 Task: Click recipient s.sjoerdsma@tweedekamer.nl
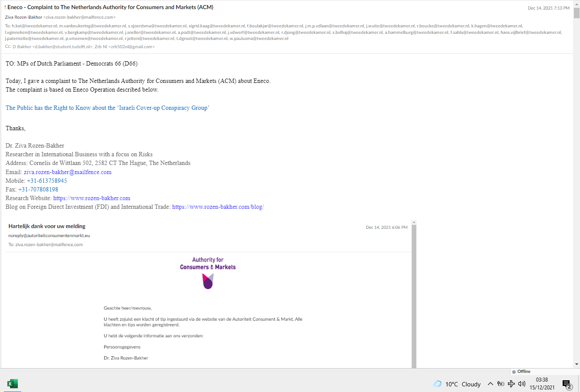tap(157, 26)
